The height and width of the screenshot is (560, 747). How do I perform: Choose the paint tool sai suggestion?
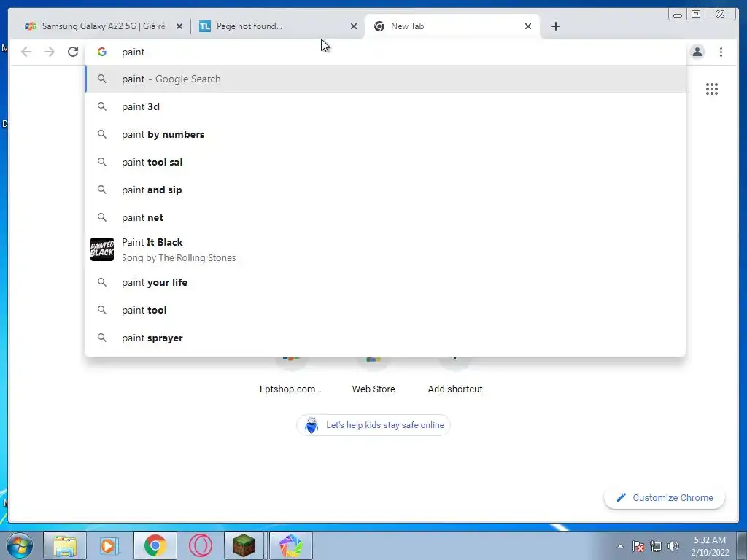pos(385,162)
